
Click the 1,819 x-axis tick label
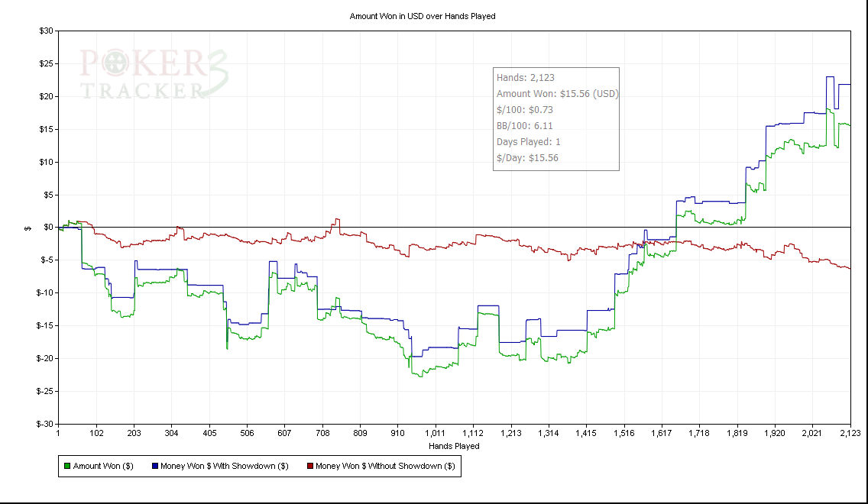click(x=737, y=433)
